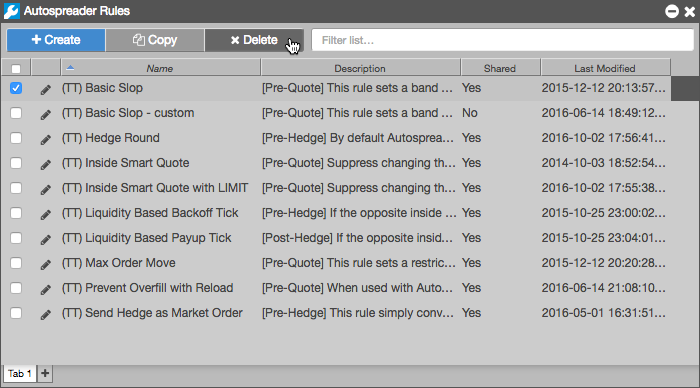Click the Delete button
This screenshot has width=700, height=388.
(x=254, y=40)
